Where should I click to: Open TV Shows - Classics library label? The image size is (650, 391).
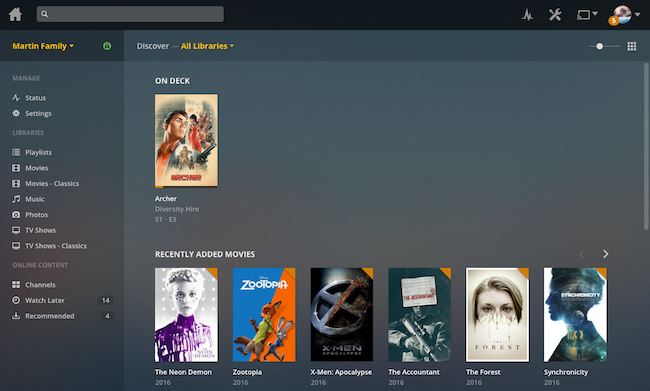click(x=56, y=245)
